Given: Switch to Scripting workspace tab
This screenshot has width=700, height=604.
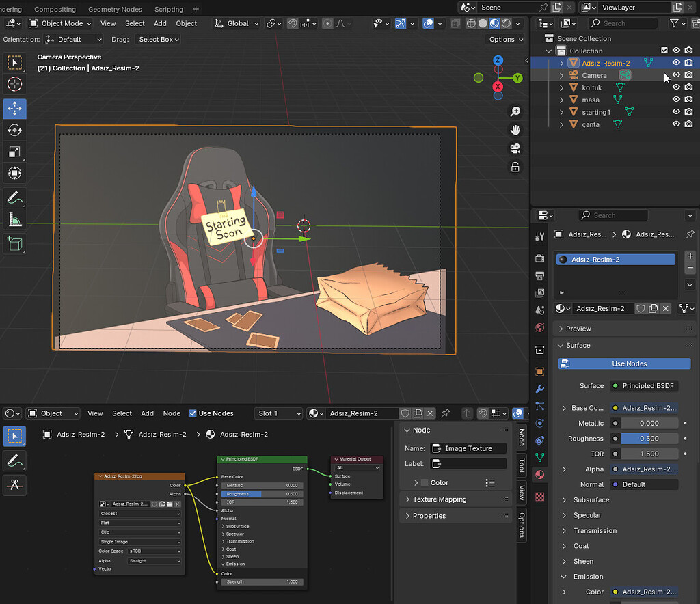Looking at the screenshot, I should tap(169, 9).
